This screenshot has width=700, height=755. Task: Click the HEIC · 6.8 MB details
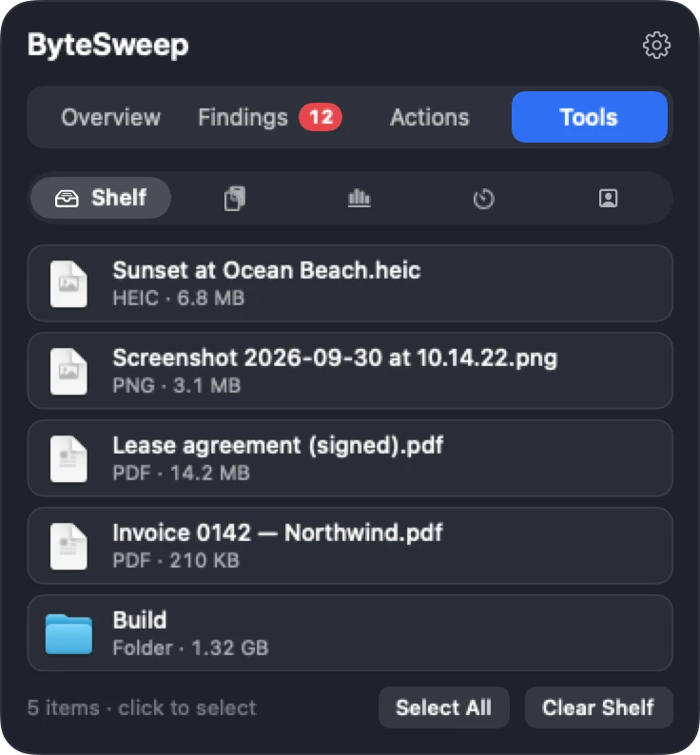point(178,298)
